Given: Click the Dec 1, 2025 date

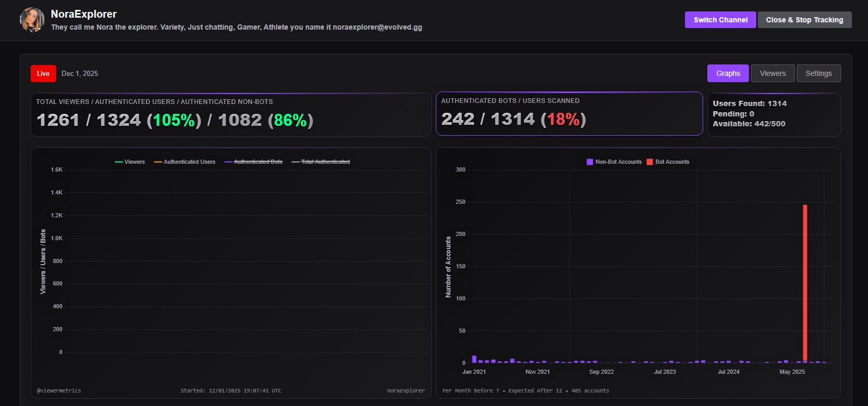Looking at the screenshot, I should 80,73.
